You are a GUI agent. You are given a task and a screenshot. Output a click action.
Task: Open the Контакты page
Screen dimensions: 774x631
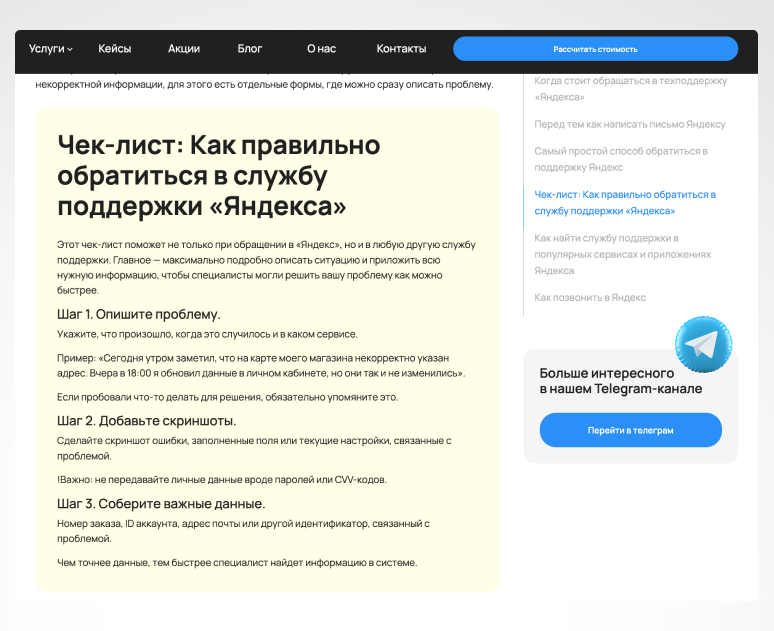401,49
